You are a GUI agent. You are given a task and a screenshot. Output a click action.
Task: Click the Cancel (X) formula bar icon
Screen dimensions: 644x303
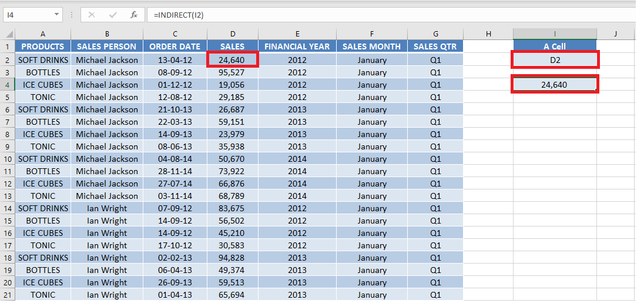[92, 15]
